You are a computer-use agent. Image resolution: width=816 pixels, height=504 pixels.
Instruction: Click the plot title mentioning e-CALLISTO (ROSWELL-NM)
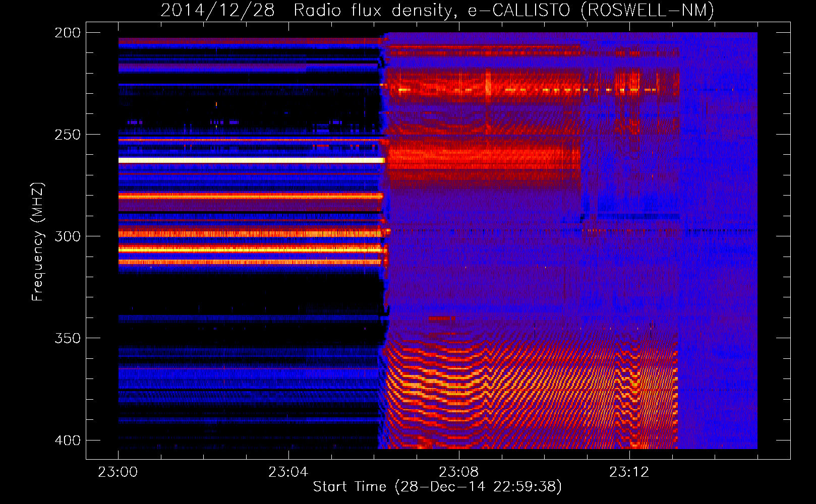(437, 10)
